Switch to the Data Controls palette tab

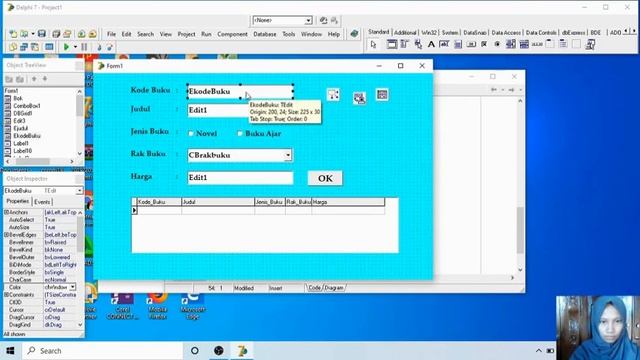[541, 32]
